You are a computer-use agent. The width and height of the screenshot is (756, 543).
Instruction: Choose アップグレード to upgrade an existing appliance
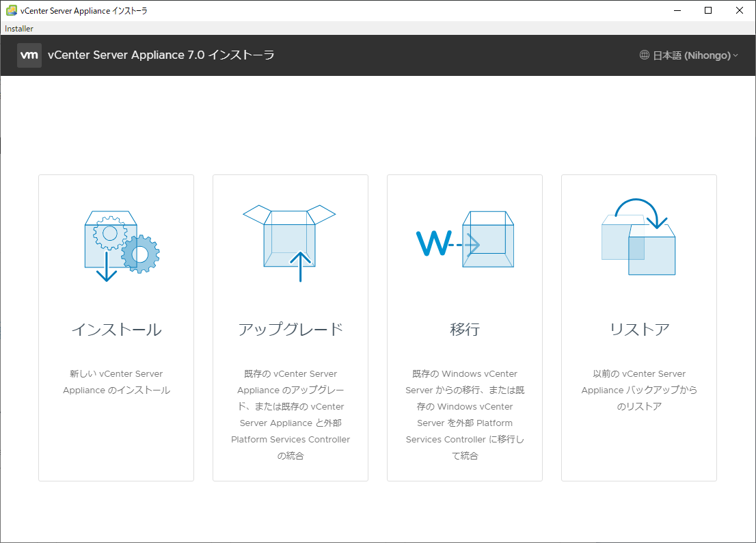tap(290, 328)
